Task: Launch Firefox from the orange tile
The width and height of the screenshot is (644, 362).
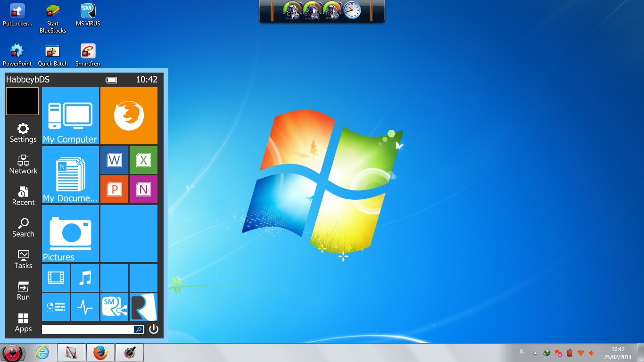Action: (129, 115)
